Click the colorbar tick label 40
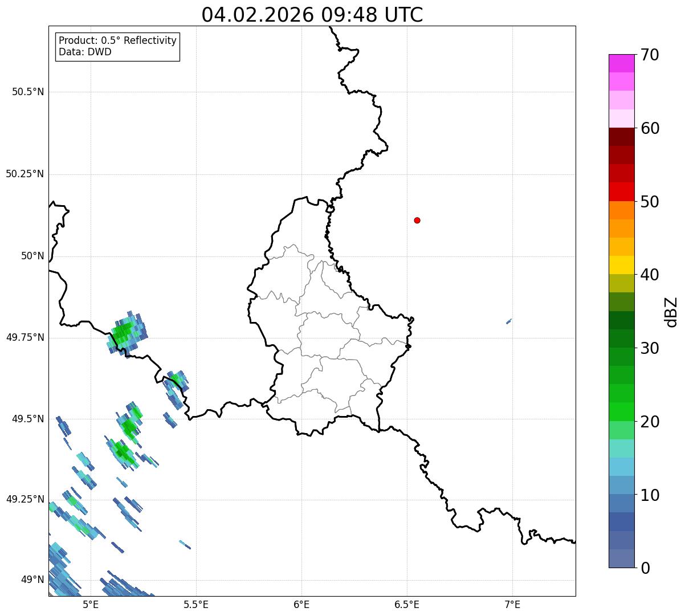 650,275
